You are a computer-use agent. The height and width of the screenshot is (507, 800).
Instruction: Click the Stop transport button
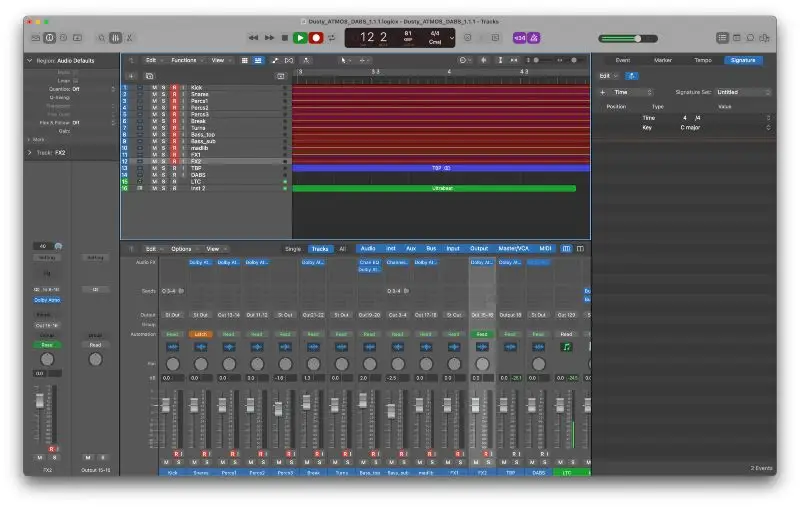[284, 38]
